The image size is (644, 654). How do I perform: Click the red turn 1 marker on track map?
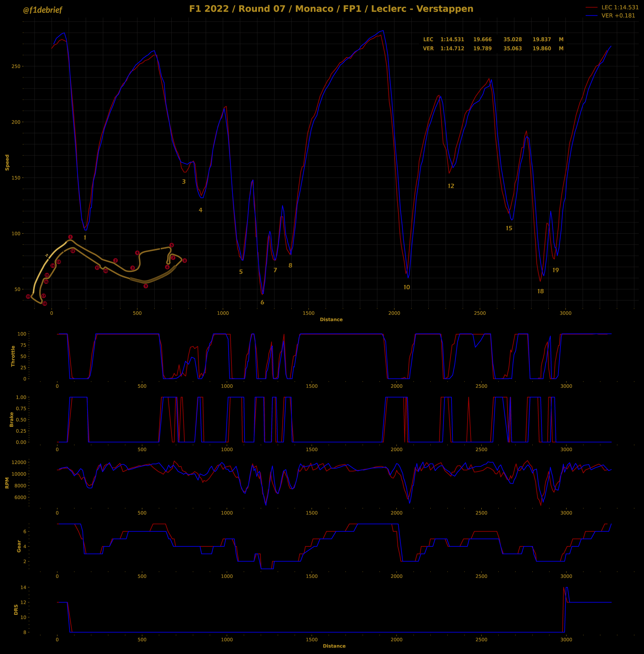click(70, 237)
